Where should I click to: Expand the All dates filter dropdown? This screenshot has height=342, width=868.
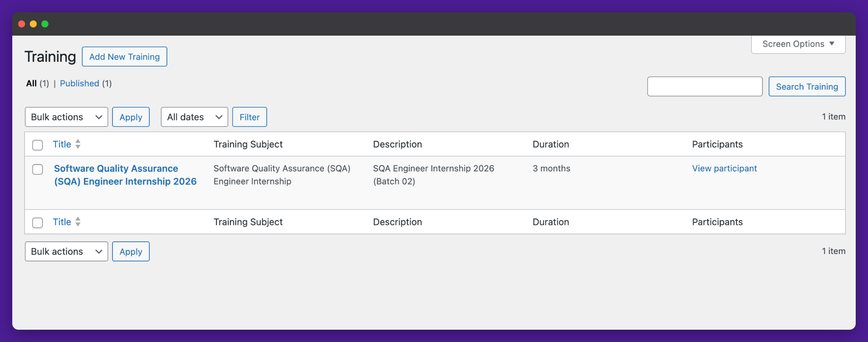coord(194,117)
